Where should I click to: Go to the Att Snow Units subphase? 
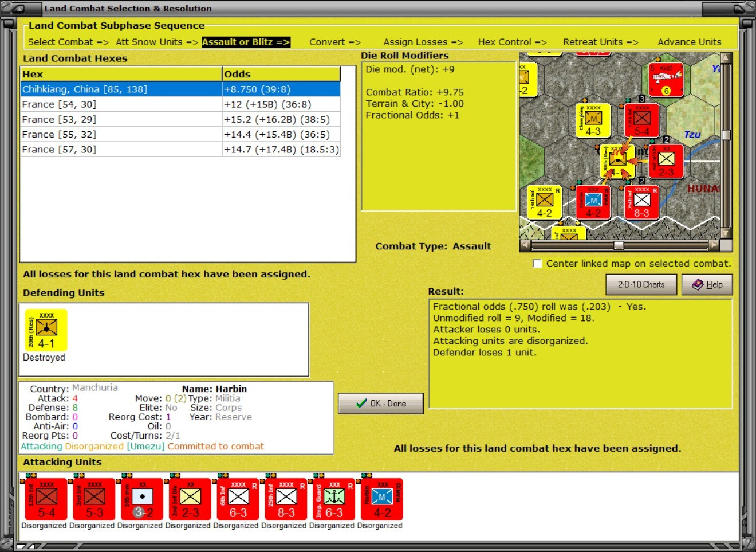[x=157, y=42]
